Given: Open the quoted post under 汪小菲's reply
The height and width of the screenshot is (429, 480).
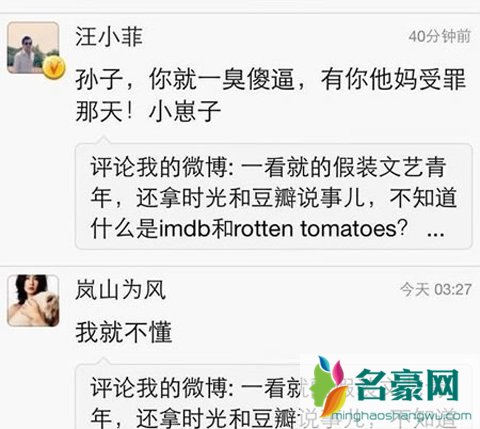Looking at the screenshot, I should pyautogui.click(x=274, y=196).
